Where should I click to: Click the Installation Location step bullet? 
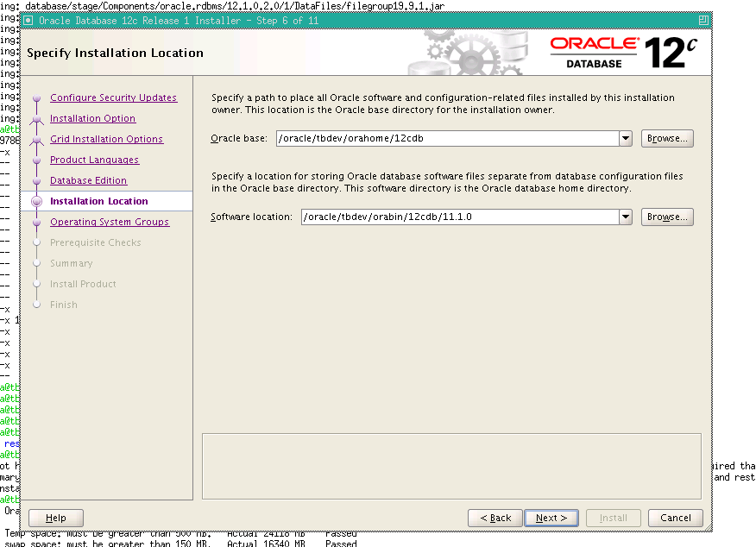coord(36,200)
